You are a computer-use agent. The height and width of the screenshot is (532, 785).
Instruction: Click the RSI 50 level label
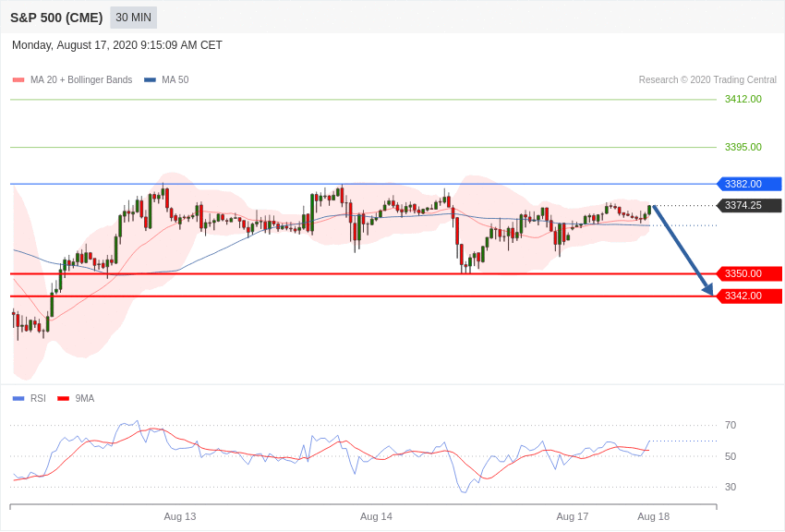click(731, 456)
